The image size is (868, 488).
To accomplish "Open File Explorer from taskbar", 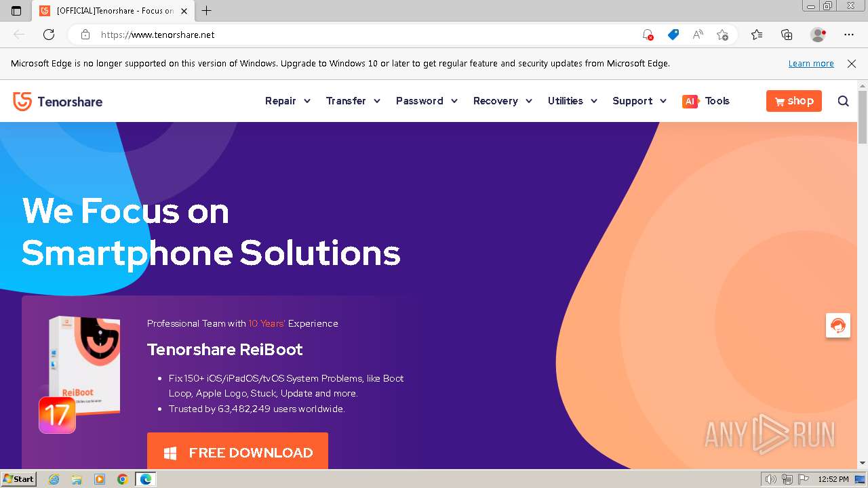I will 77,479.
